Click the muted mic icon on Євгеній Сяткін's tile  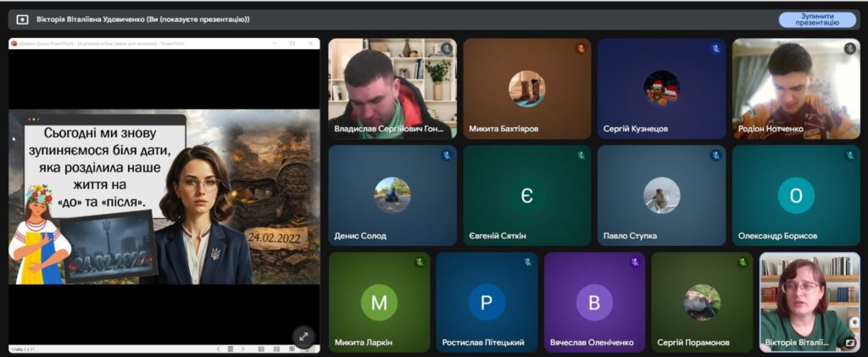(x=581, y=156)
